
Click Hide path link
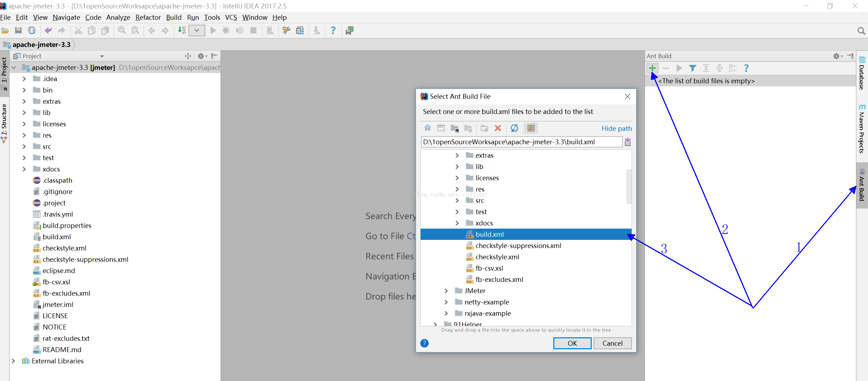pyautogui.click(x=617, y=128)
